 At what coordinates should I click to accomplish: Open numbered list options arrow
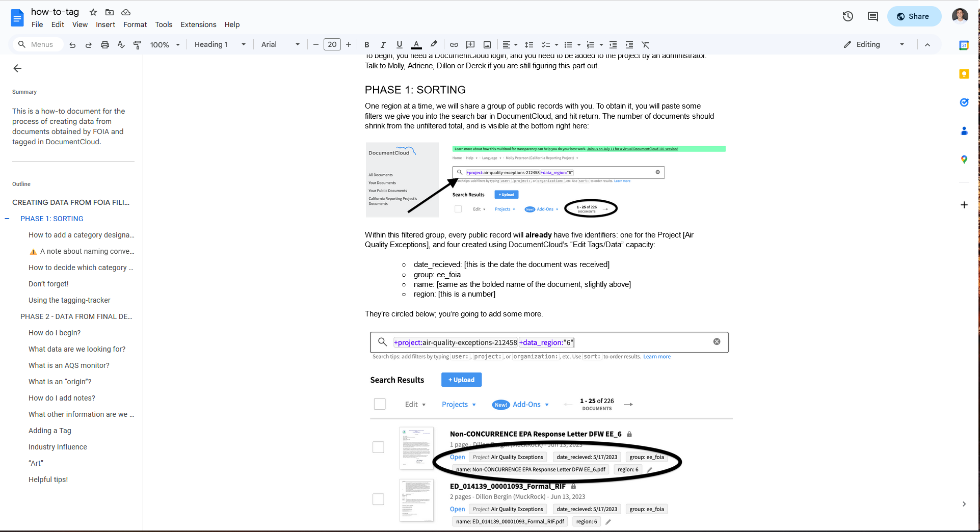601,45
